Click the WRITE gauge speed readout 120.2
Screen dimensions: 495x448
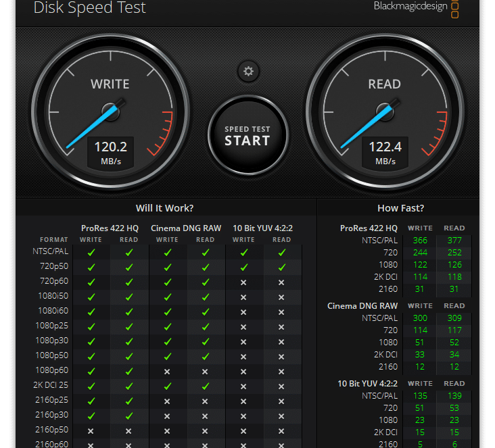(110, 147)
